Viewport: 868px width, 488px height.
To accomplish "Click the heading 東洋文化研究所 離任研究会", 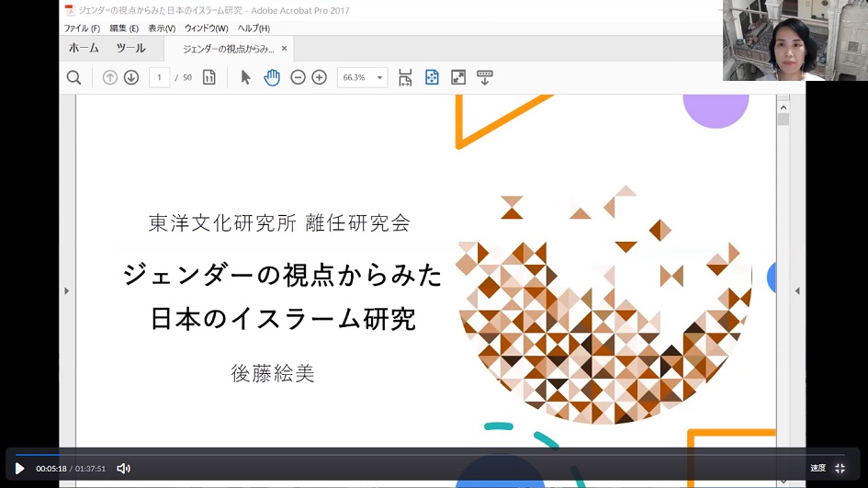I will 279,222.
